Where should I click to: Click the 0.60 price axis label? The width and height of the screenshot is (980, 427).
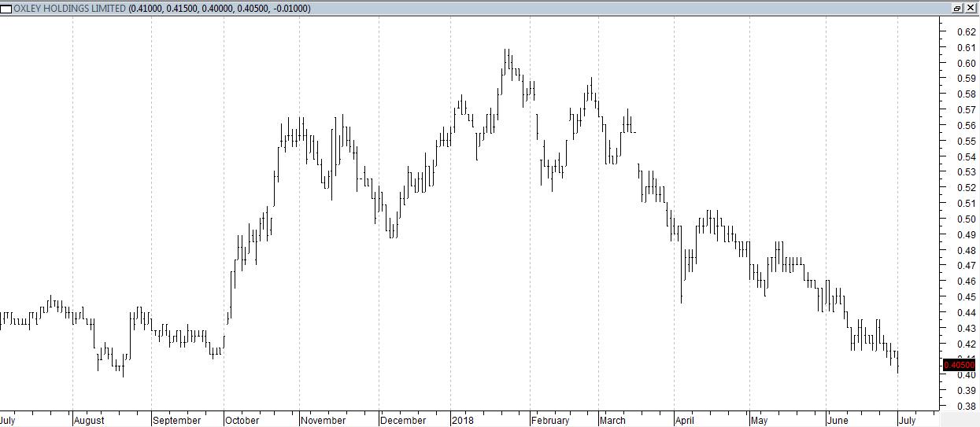(966, 63)
